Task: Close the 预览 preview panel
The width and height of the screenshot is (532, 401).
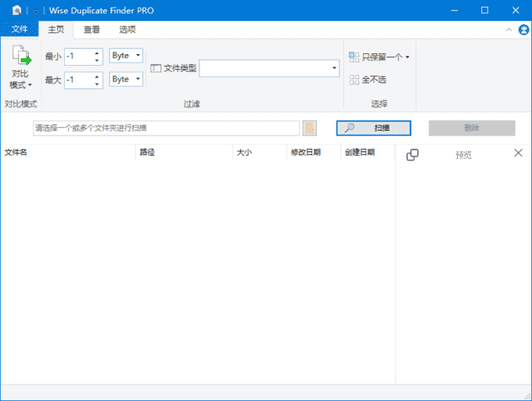Action: pos(519,153)
